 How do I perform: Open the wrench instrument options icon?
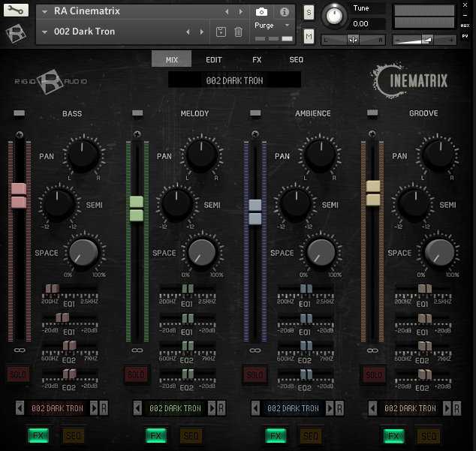(x=16, y=10)
